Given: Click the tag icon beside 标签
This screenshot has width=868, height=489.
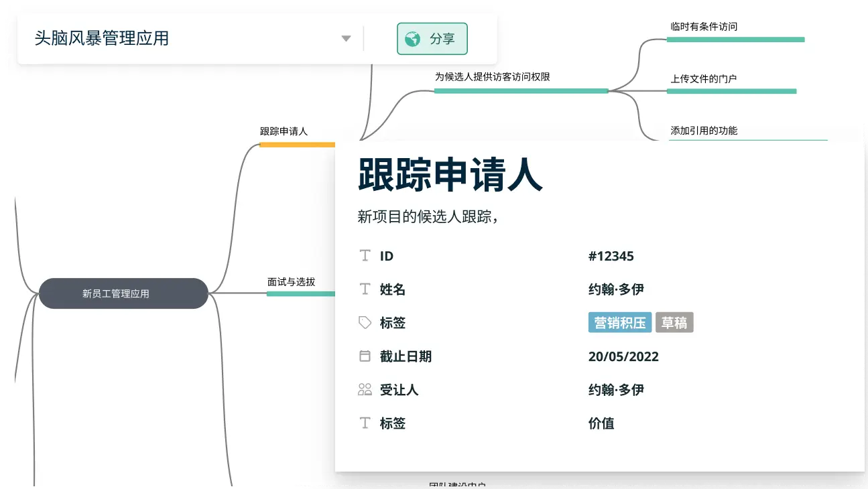Looking at the screenshot, I should tap(365, 323).
